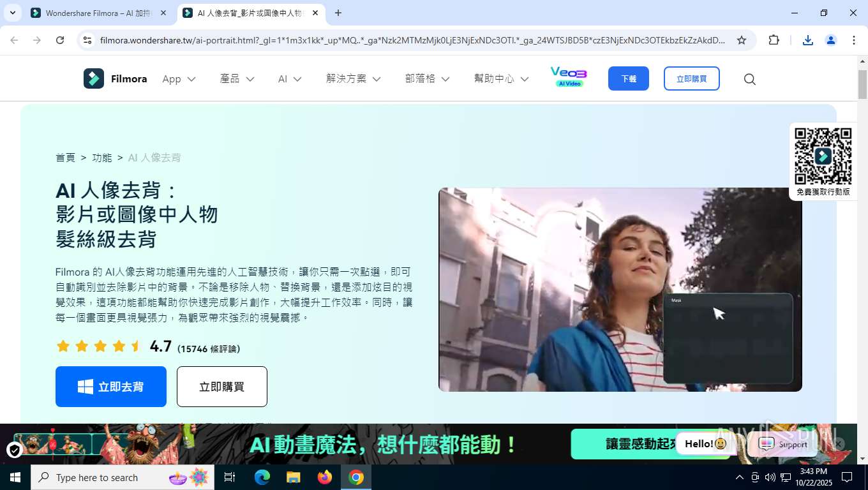Expand the App menu
Screen dimensions: 868x490
[x=179, y=79]
